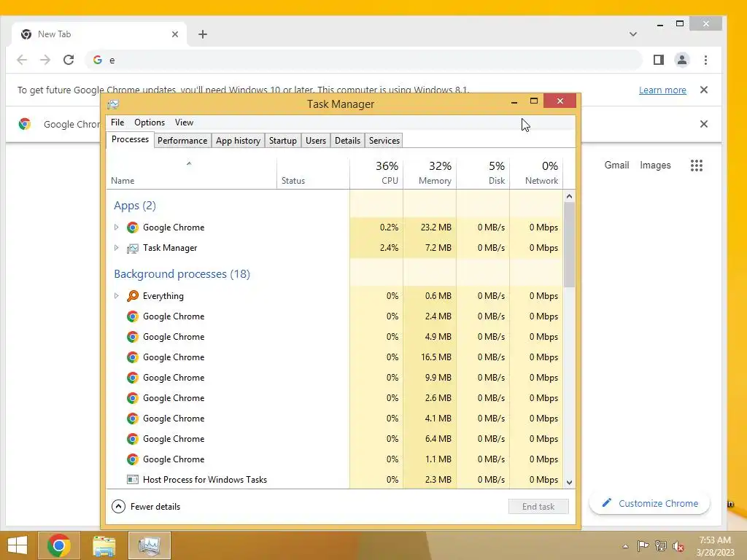This screenshot has height=560, width=747.
Task: Expand the Google Chrome app entry
Action: [116, 227]
